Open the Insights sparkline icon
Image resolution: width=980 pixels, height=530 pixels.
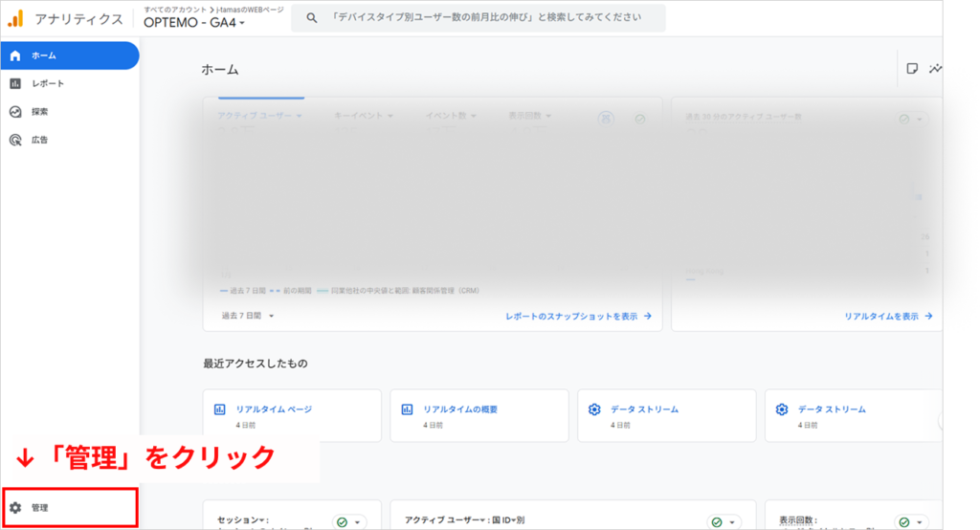(936, 69)
